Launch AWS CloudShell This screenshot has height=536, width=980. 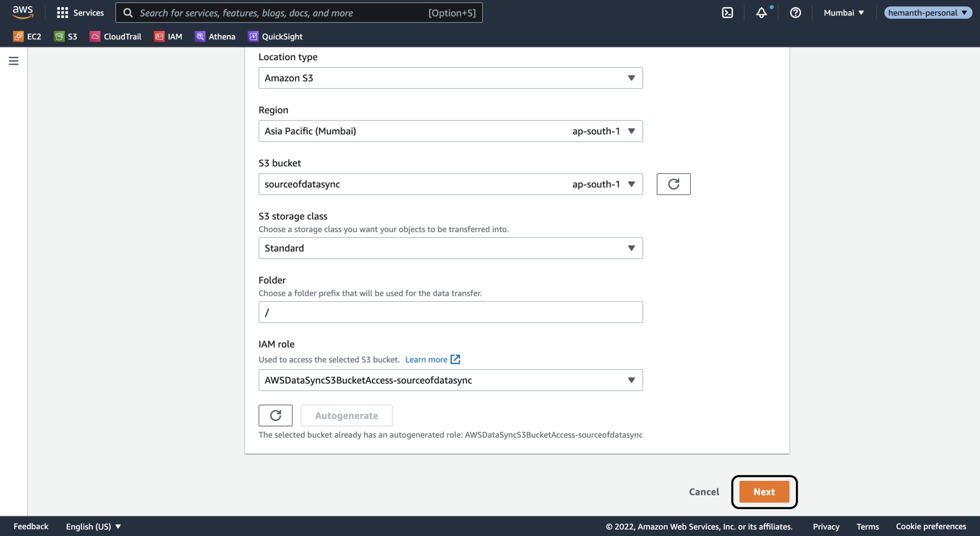(x=728, y=12)
